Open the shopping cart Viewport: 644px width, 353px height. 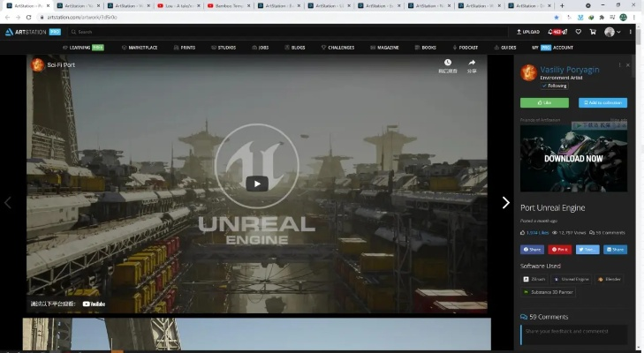pyautogui.click(x=593, y=32)
